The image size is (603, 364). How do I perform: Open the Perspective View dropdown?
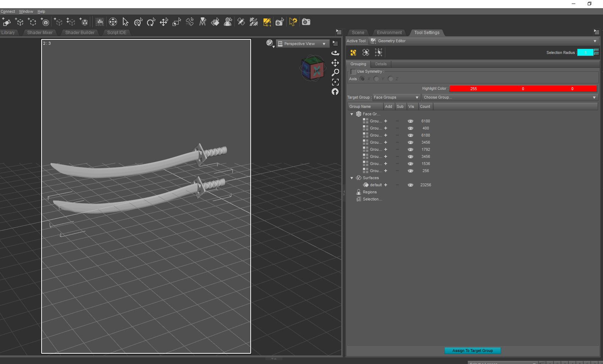point(302,43)
